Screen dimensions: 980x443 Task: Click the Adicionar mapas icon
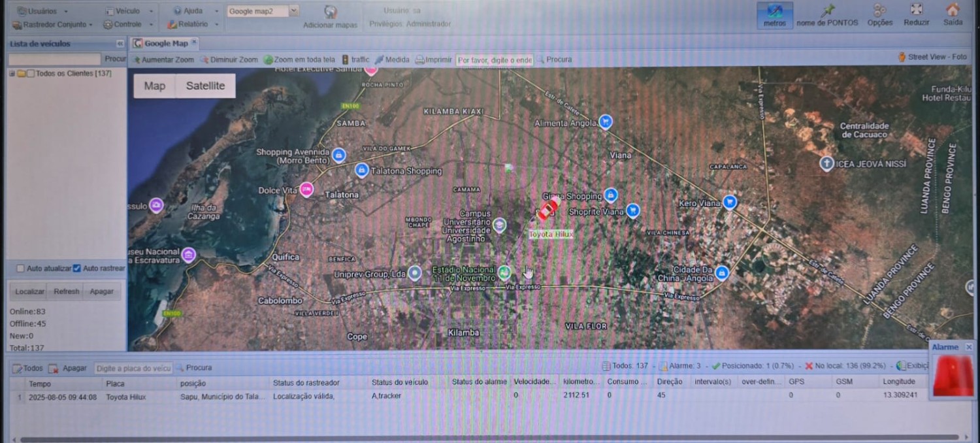(x=331, y=12)
